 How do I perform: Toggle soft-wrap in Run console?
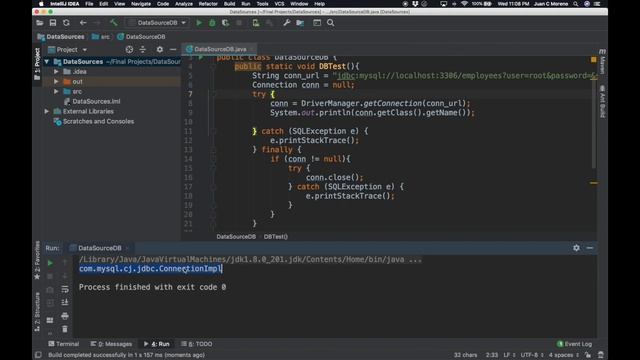tap(64, 289)
